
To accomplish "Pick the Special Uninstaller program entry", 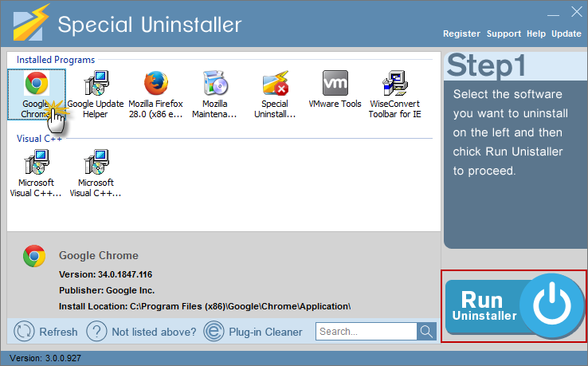I will click(x=275, y=92).
